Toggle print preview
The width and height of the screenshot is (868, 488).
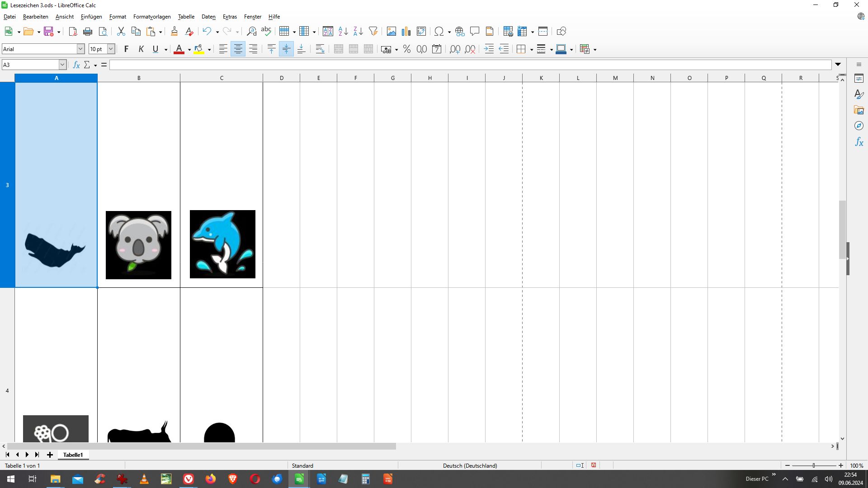103,31
